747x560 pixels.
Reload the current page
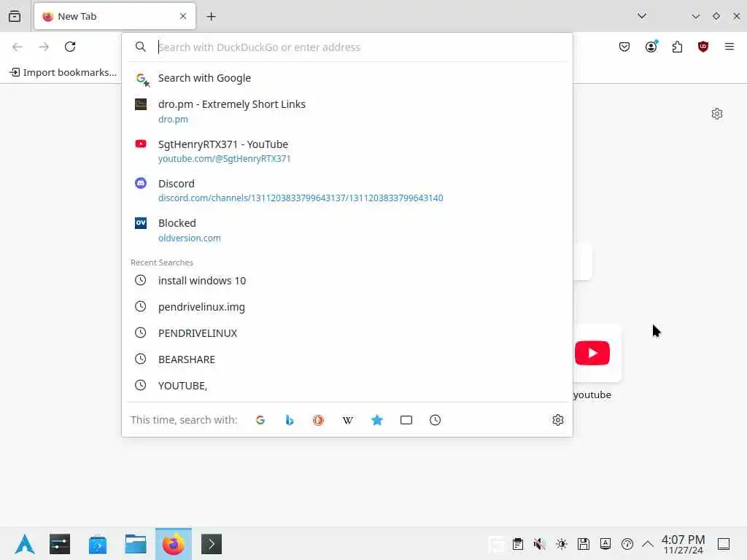70,47
